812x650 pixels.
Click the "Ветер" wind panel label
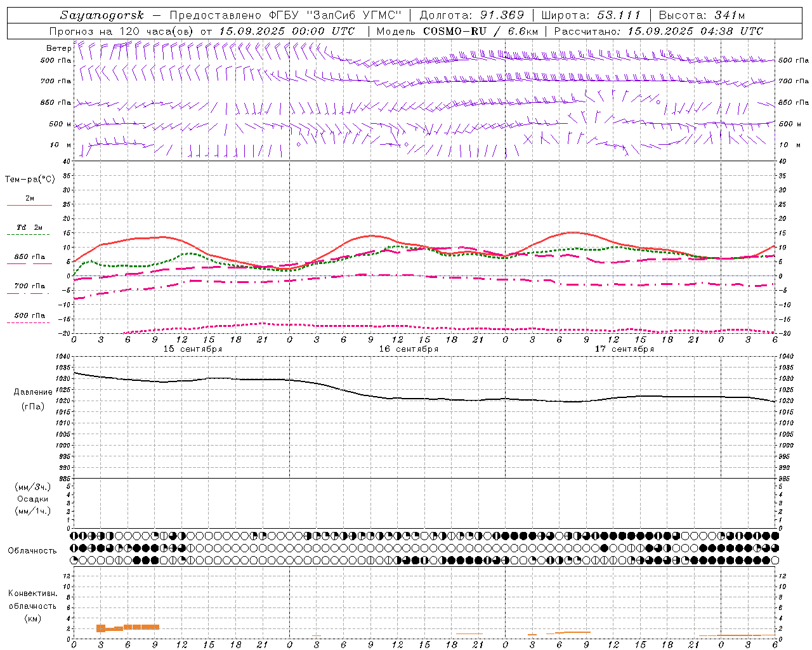[58, 48]
